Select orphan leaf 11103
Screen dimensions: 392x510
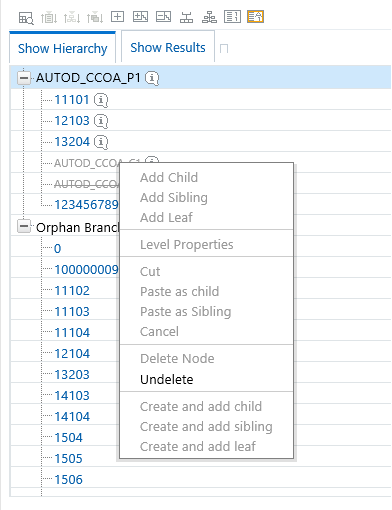tap(72, 312)
